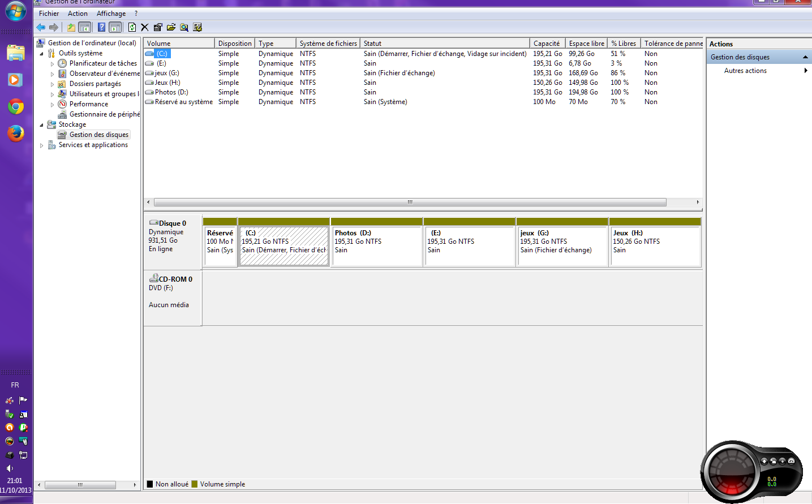Open Windows Explorer from the taskbar

coord(16,53)
